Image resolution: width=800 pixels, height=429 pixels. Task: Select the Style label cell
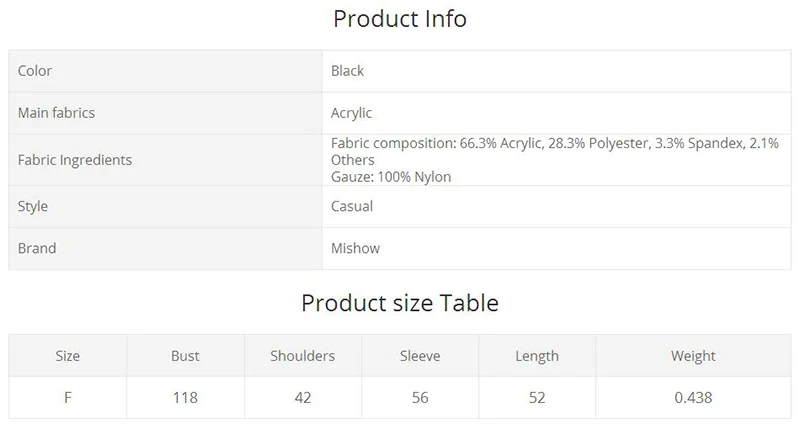point(165,206)
